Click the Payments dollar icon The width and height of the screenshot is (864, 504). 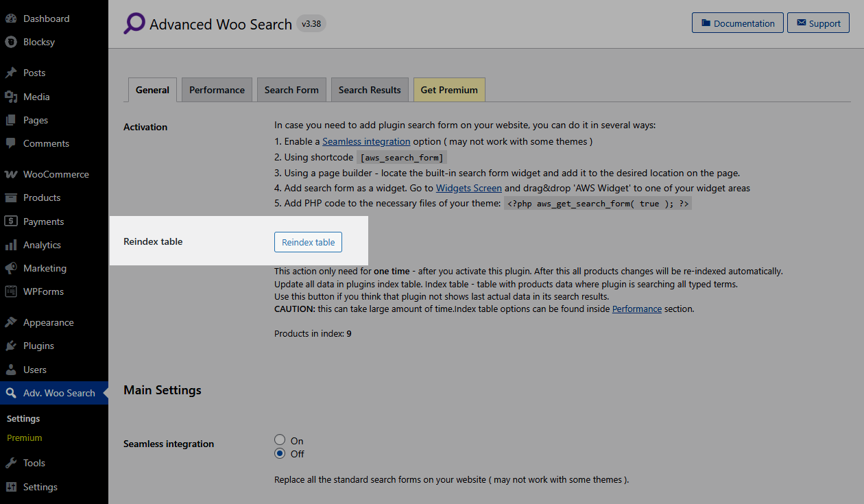[x=11, y=221]
